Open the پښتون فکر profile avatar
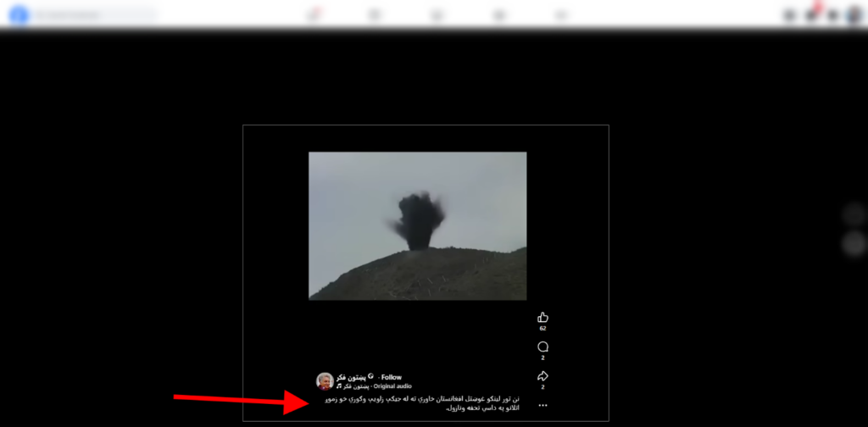The height and width of the screenshot is (427, 868). (325, 380)
